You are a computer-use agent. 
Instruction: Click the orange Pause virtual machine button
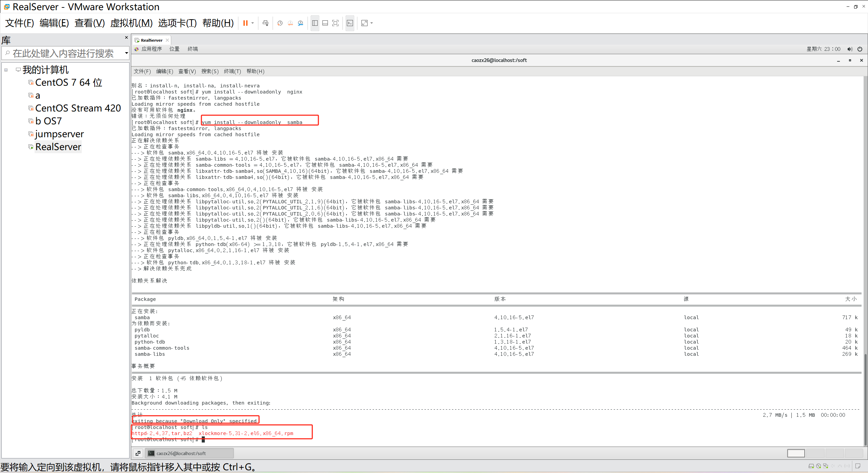pyautogui.click(x=245, y=23)
